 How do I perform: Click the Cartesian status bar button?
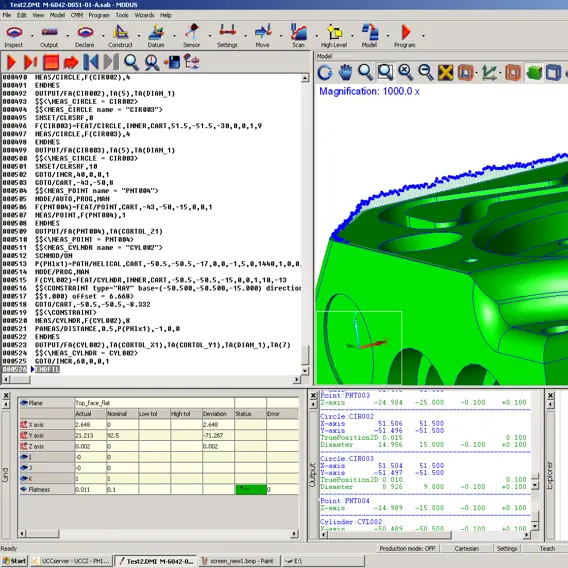pyautogui.click(x=467, y=548)
